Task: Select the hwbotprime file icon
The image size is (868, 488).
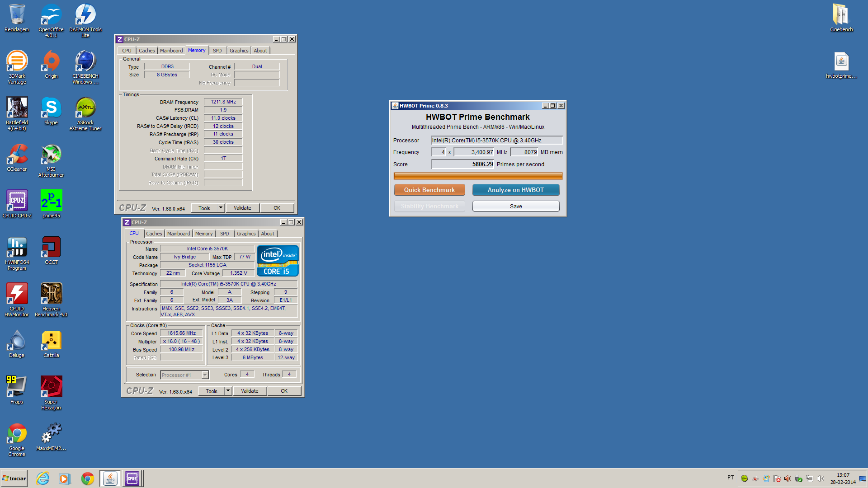Action: pyautogui.click(x=841, y=65)
